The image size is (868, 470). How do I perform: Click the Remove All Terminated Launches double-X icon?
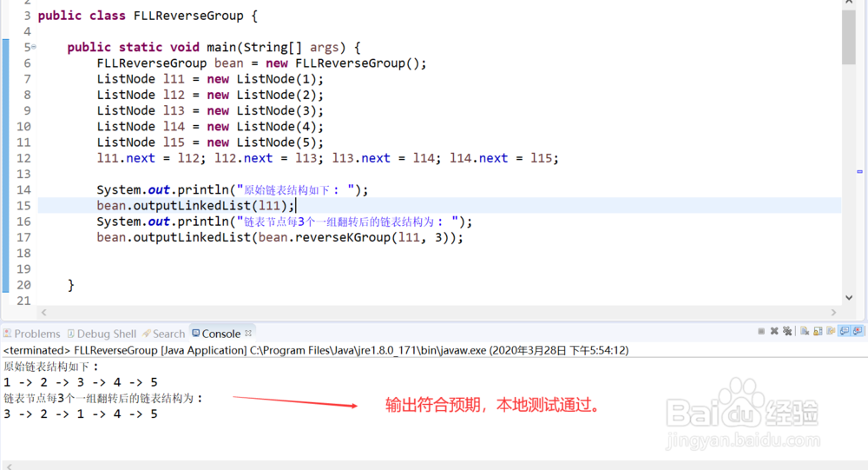tap(787, 331)
